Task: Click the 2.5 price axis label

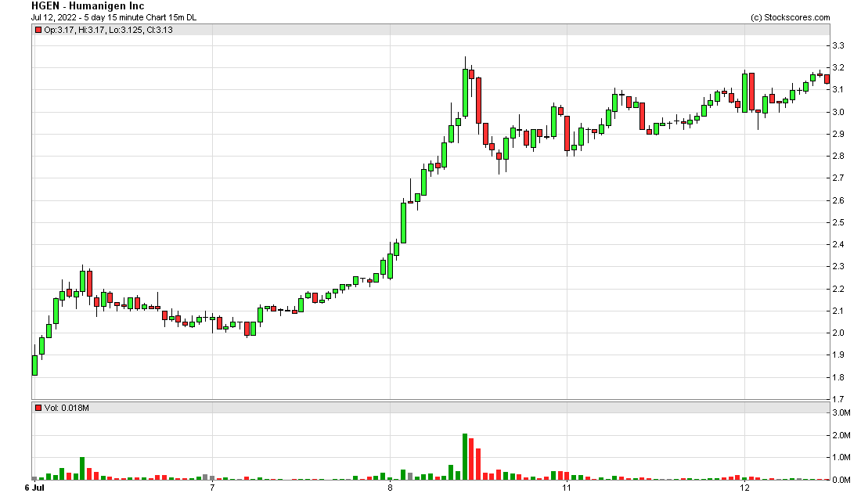Action: pyautogui.click(x=838, y=222)
